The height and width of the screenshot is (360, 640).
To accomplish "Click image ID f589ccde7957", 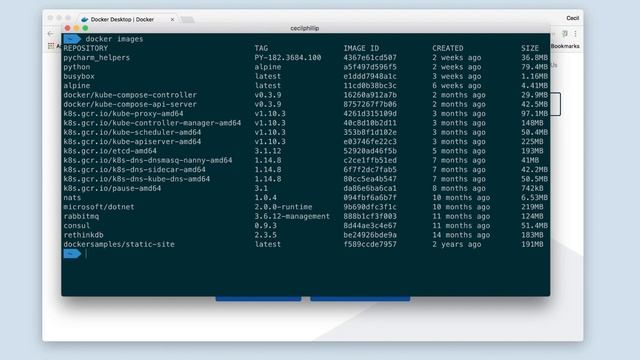I will click(370, 244).
